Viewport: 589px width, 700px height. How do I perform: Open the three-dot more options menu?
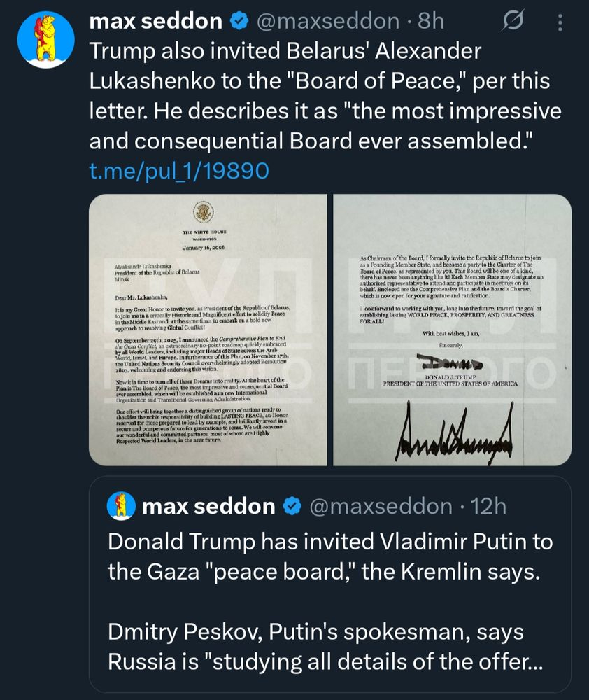point(560,24)
